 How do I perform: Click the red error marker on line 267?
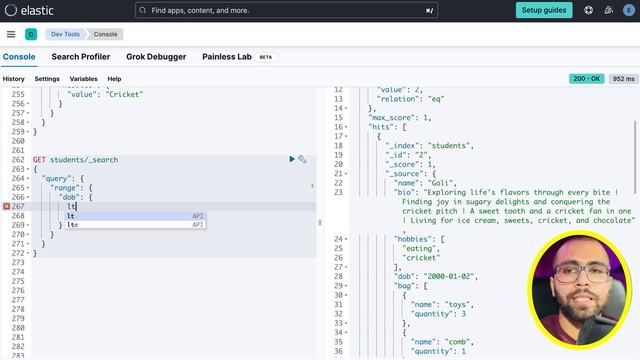[x=7, y=207]
